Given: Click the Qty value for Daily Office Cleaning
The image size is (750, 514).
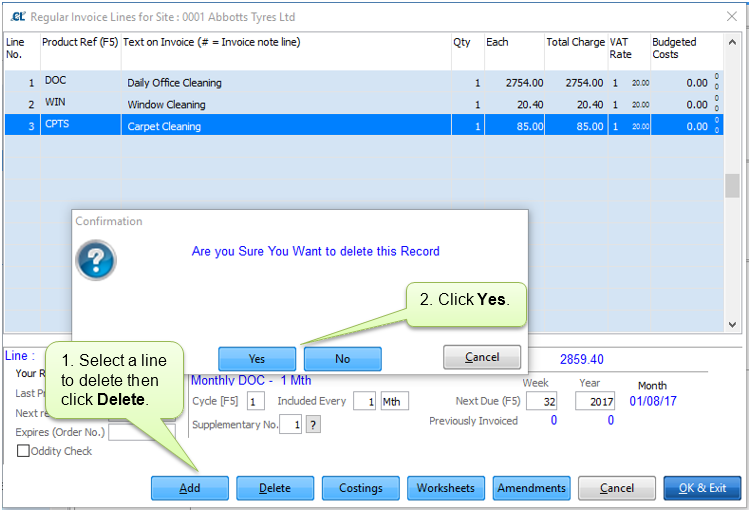Looking at the screenshot, I should 477,83.
